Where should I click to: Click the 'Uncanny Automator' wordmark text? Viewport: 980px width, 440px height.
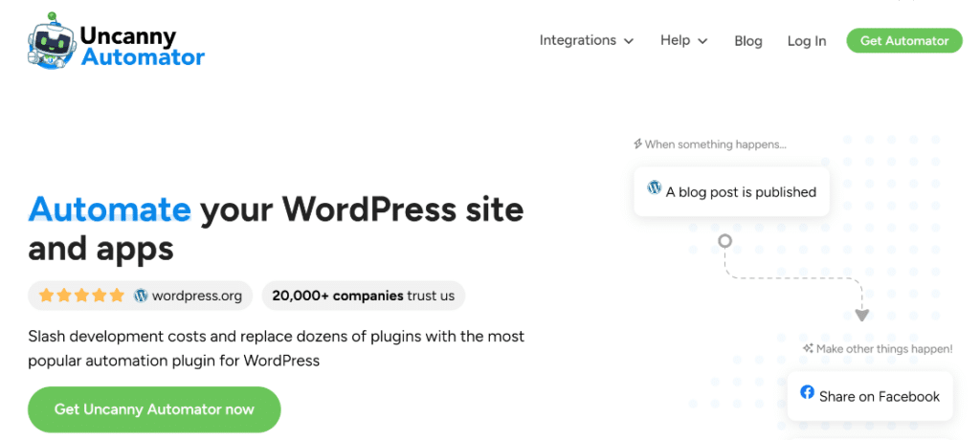tap(142, 47)
